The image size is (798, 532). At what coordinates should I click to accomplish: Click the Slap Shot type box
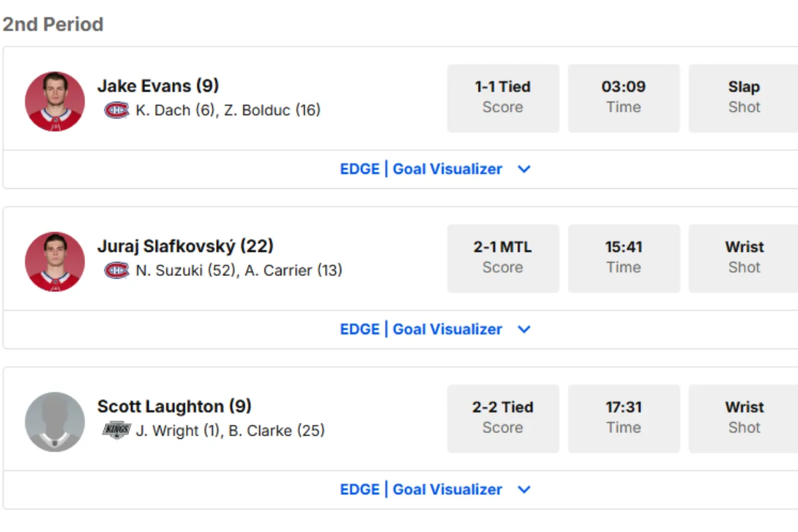point(743,98)
